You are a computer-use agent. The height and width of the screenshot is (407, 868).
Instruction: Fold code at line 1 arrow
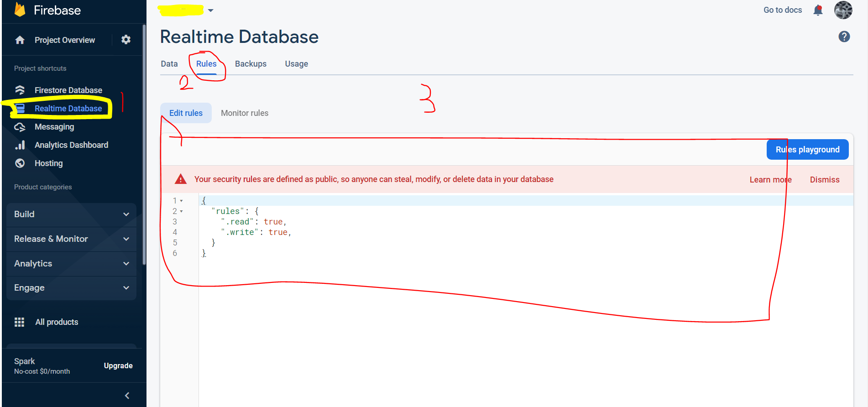click(181, 201)
